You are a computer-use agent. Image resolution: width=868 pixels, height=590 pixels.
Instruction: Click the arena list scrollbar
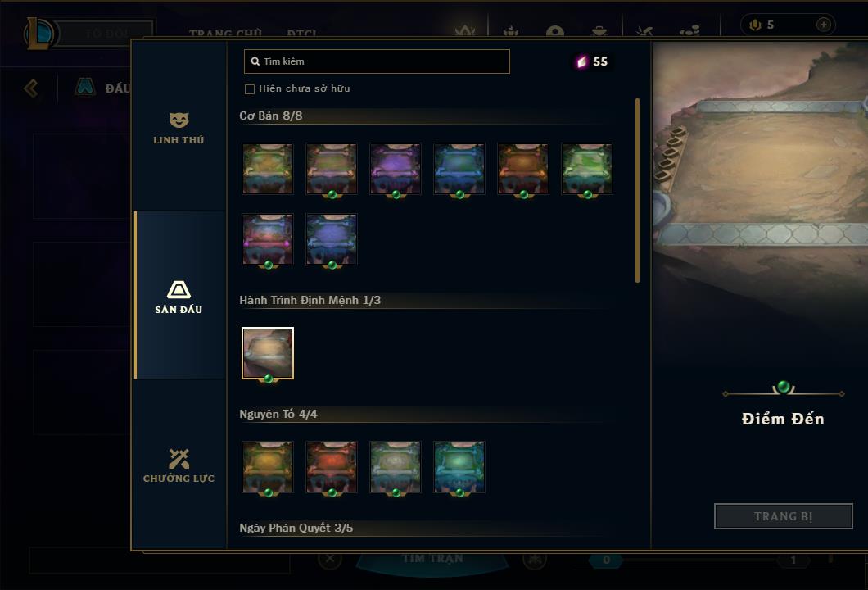[637, 191]
